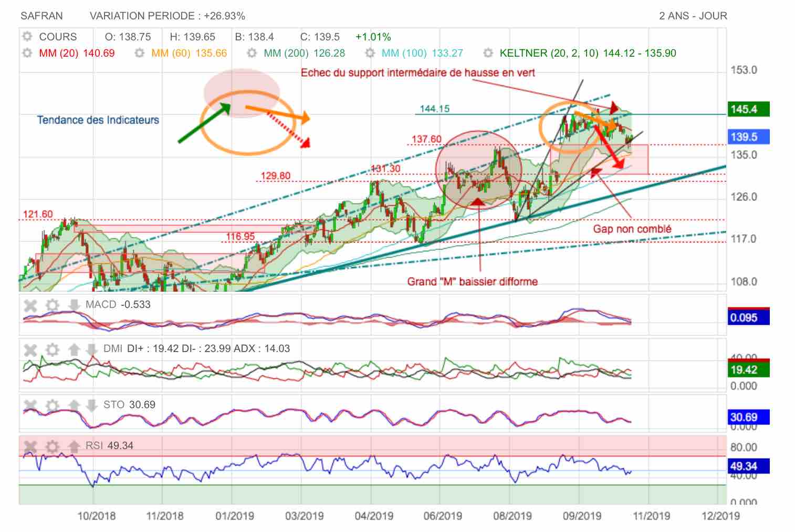Click the 117.0 price axis label

(x=744, y=239)
